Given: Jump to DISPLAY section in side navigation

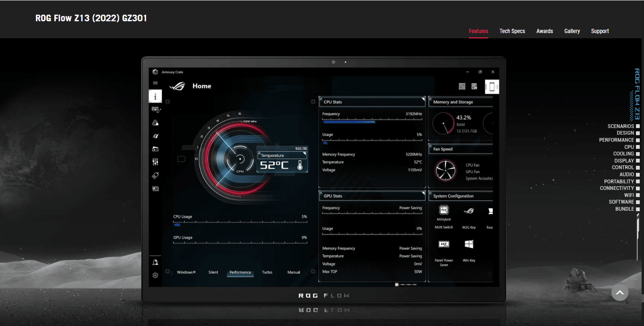Looking at the screenshot, I should [627, 161].
